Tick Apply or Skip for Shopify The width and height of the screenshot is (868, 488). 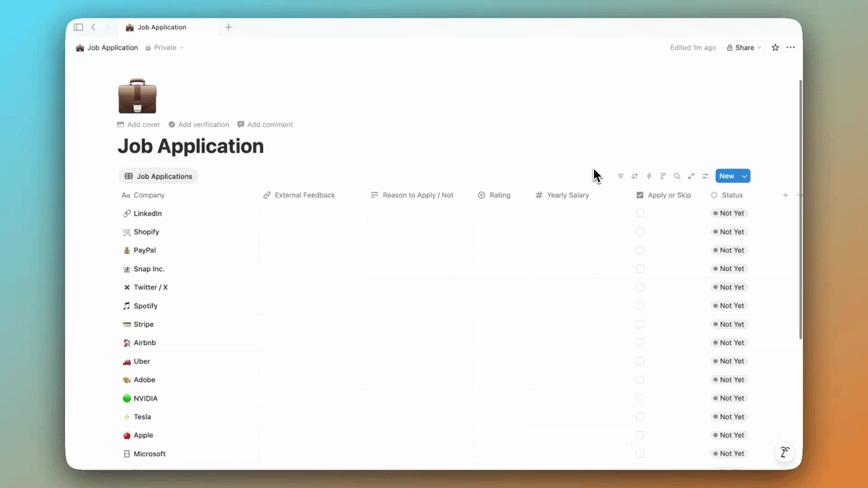[640, 232]
